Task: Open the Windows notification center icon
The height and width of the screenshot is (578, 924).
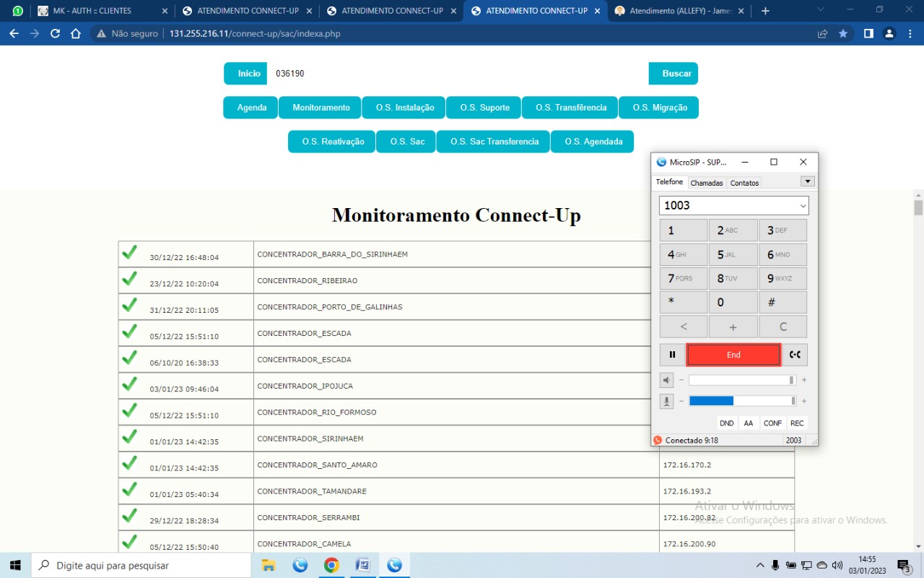Action: tap(904, 565)
